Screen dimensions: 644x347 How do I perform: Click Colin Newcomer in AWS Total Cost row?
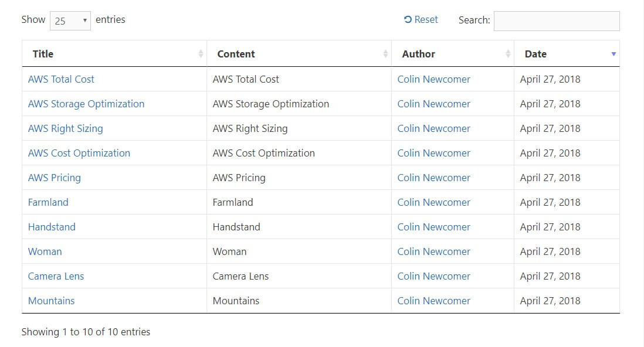click(433, 79)
